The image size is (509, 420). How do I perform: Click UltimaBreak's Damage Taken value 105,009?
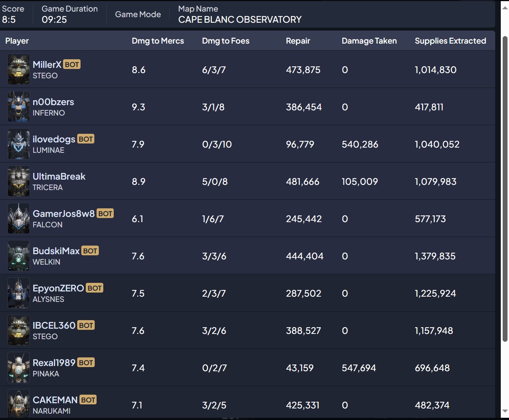(360, 181)
